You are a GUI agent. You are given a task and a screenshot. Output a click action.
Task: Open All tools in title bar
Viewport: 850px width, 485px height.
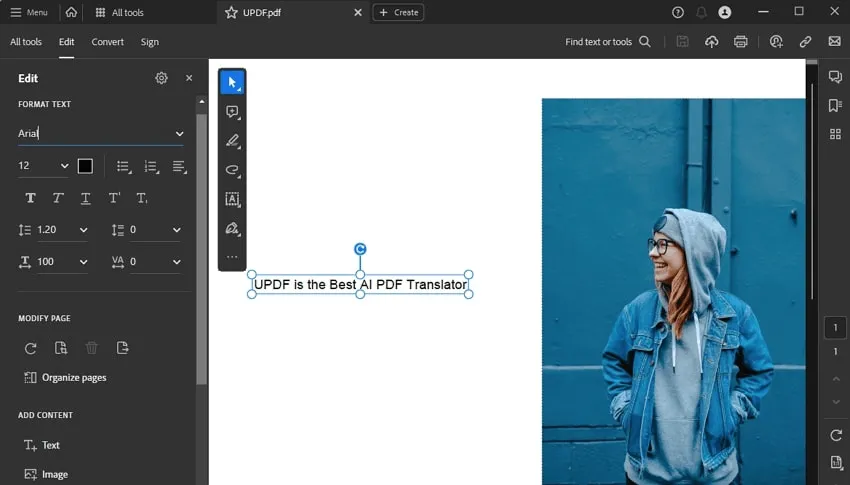[x=119, y=12]
